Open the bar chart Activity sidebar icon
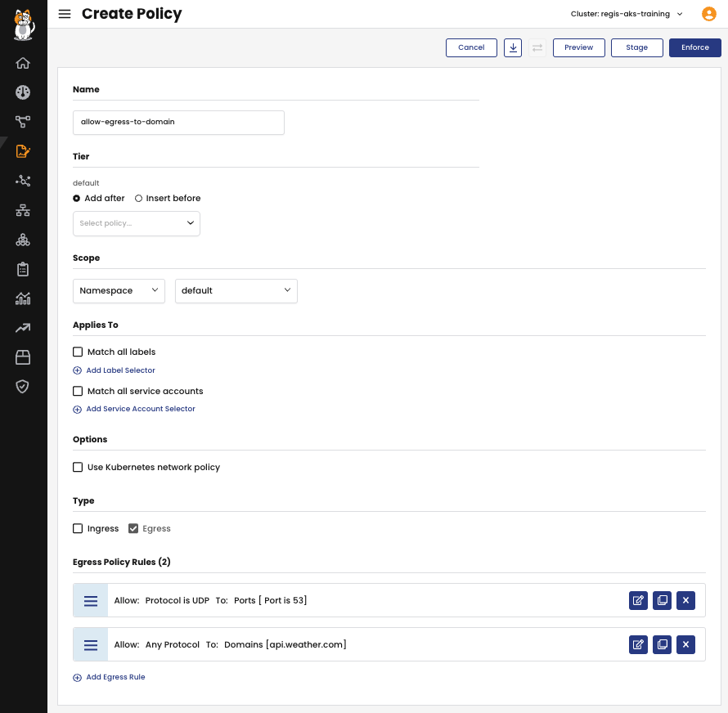This screenshot has height=713, width=728. [x=23, y=298]
